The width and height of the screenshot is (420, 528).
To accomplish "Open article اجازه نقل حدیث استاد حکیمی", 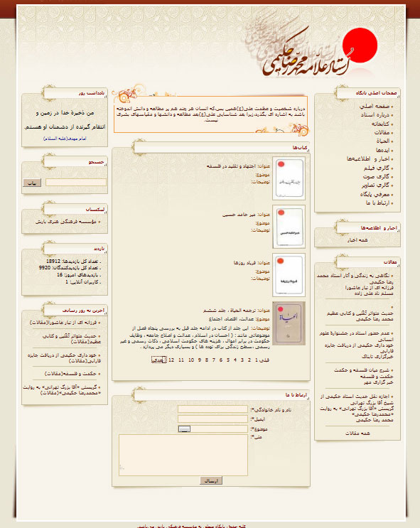I will pyautogui.click(x=357, y=399).
